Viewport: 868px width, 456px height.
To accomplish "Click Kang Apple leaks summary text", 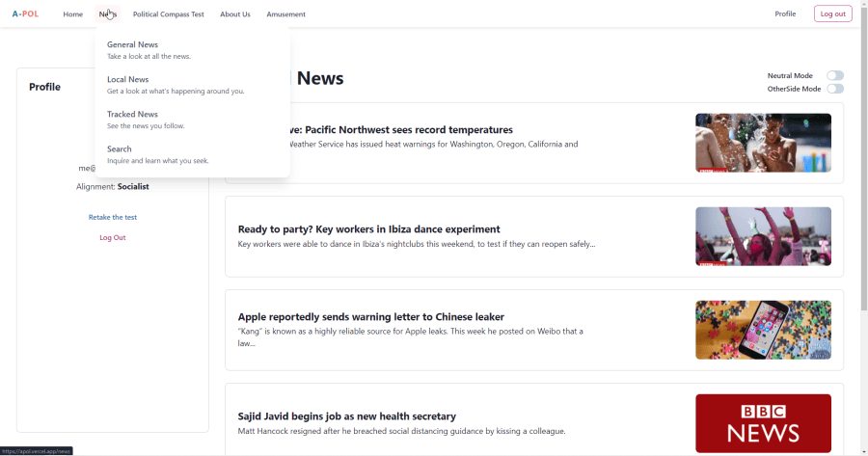I will click(410, 337).
